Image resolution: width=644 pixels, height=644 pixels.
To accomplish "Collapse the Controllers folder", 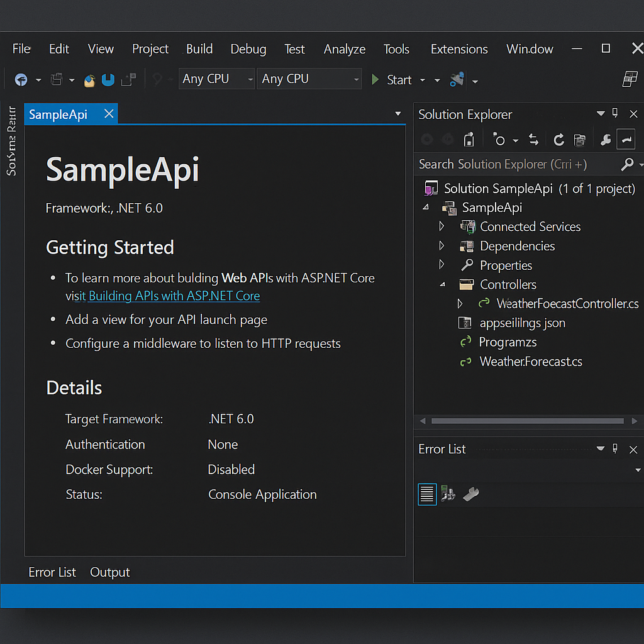I will point(442,284).
